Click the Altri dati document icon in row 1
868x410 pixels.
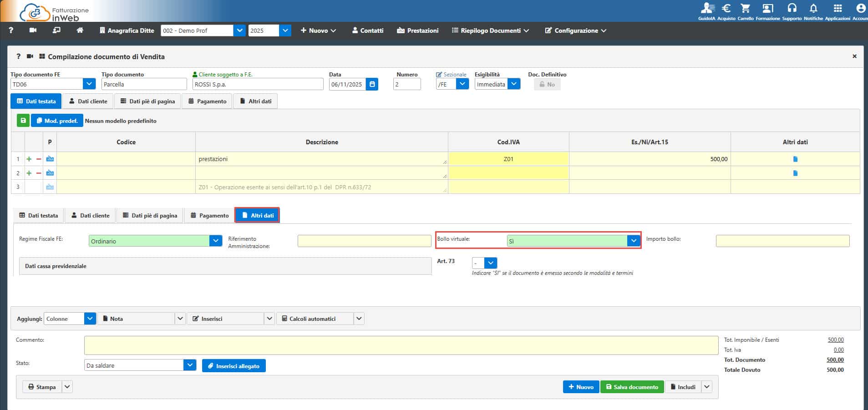click(795, 159)
